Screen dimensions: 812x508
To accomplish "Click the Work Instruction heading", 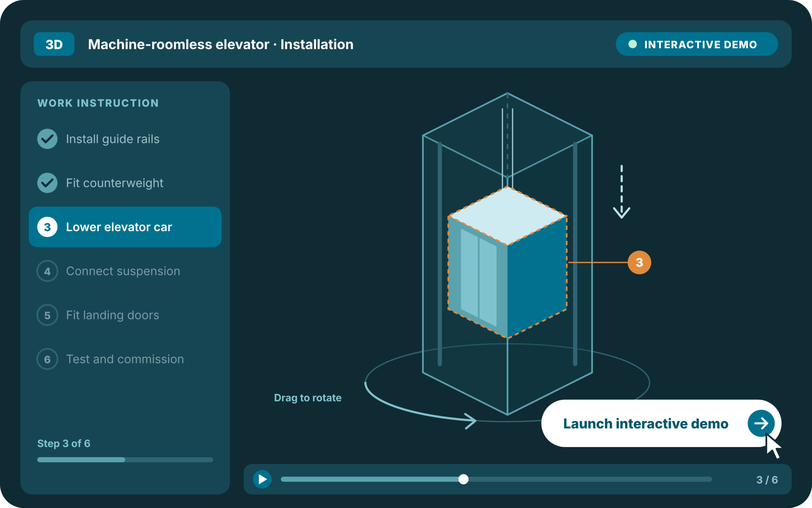I will pyautogui.click(x=98, y=103).
